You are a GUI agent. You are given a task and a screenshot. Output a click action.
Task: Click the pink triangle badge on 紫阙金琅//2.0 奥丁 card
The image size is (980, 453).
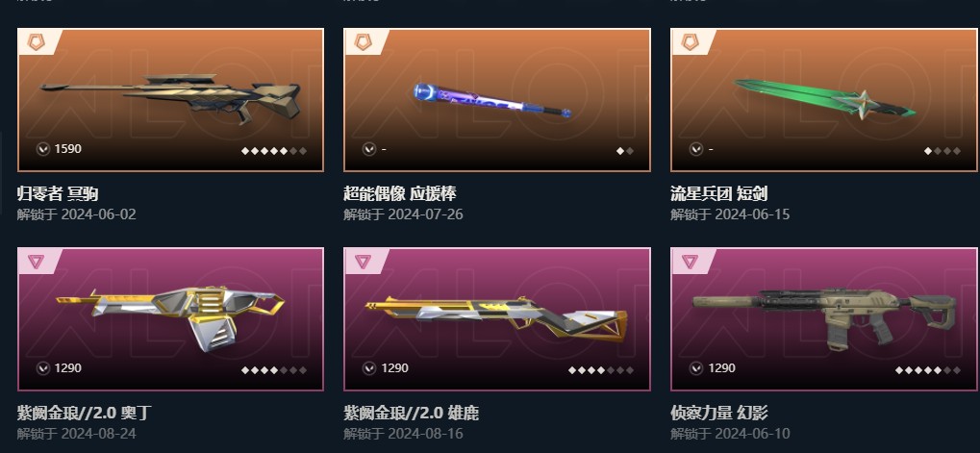[37, 262]
